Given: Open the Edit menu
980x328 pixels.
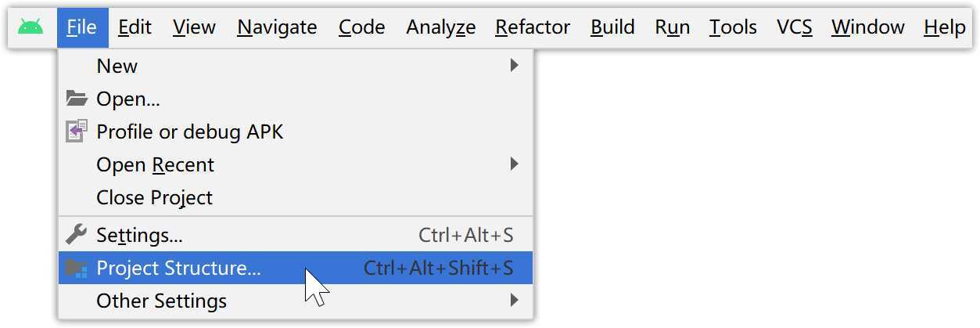Looking at the screenshot, I should coord(135,27).
